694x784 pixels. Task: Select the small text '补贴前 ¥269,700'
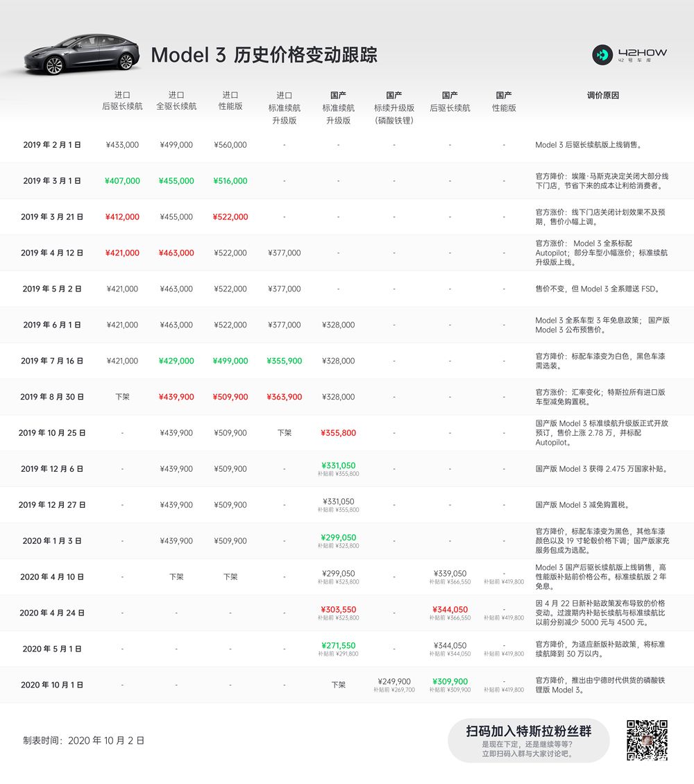pyautogui.click(x=394, y=690)
